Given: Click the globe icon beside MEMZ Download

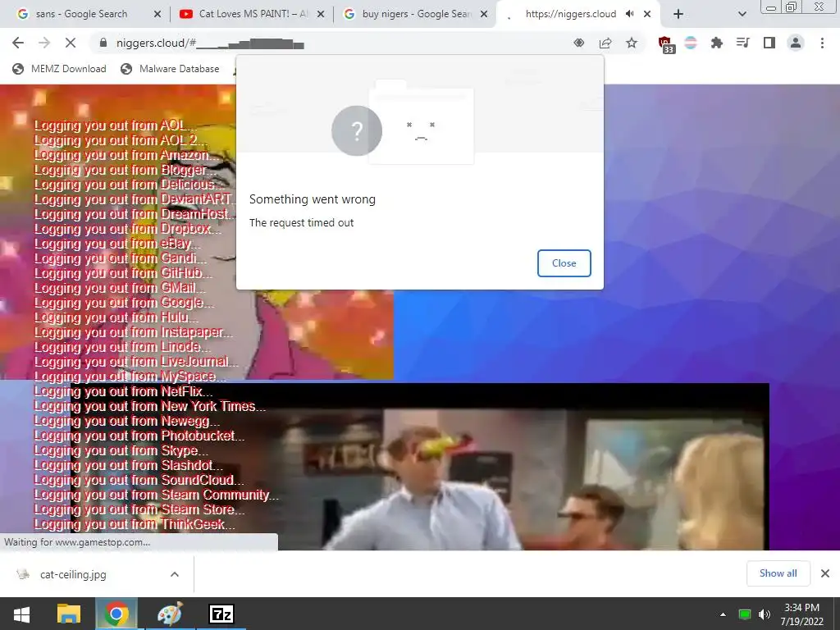Looking at the screenshot, I should click(18, 69).
